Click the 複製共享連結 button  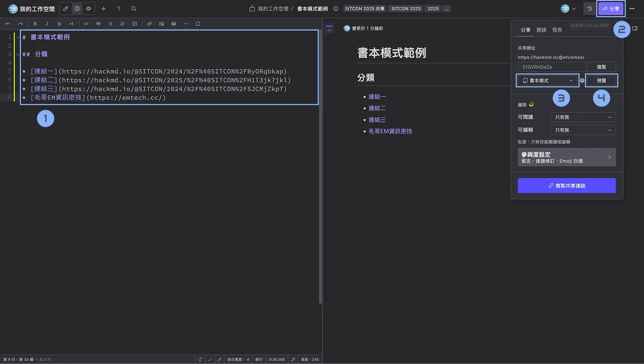(x=567, y=185)
